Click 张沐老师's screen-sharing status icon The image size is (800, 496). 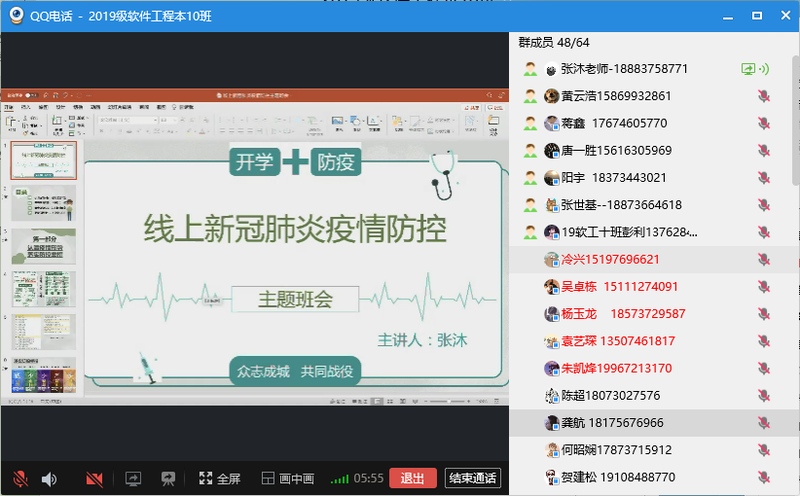748,69
